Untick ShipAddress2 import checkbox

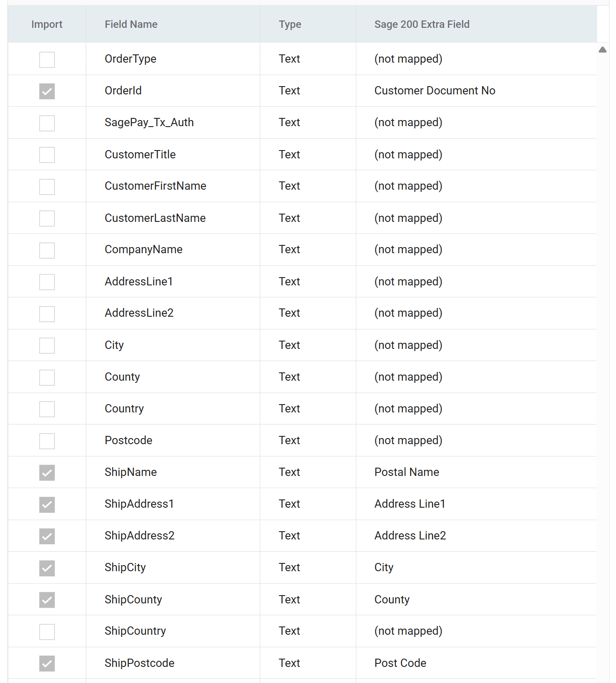(47, 536)
